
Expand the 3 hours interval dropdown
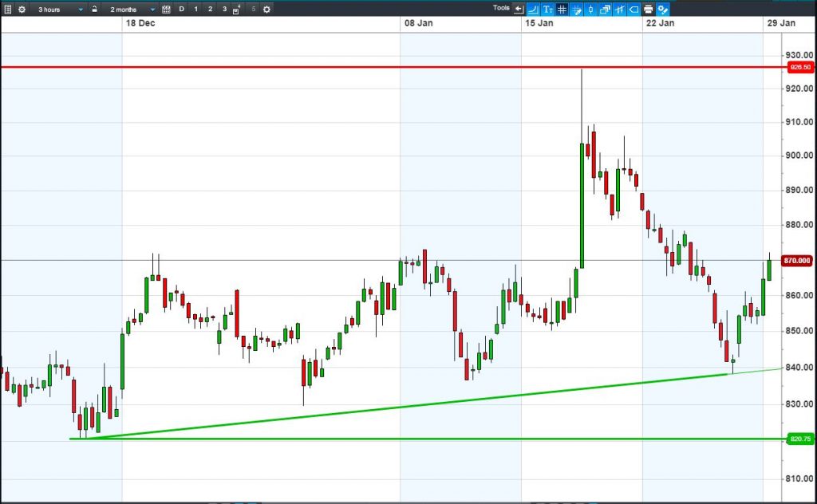[x=61, y=10]
